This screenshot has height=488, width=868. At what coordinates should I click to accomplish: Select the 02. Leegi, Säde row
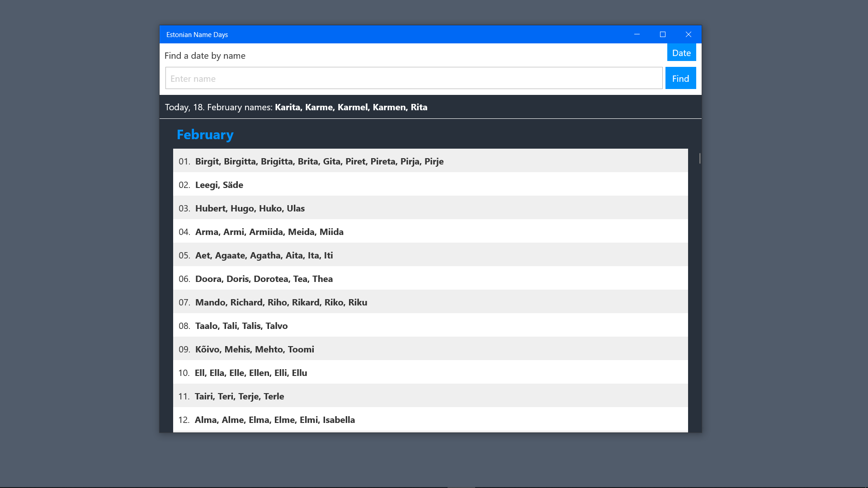[430, 184]
